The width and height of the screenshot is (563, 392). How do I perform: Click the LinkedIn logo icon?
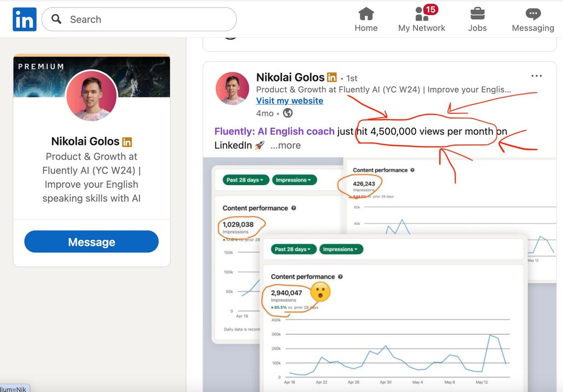click(x=24, y=19)
